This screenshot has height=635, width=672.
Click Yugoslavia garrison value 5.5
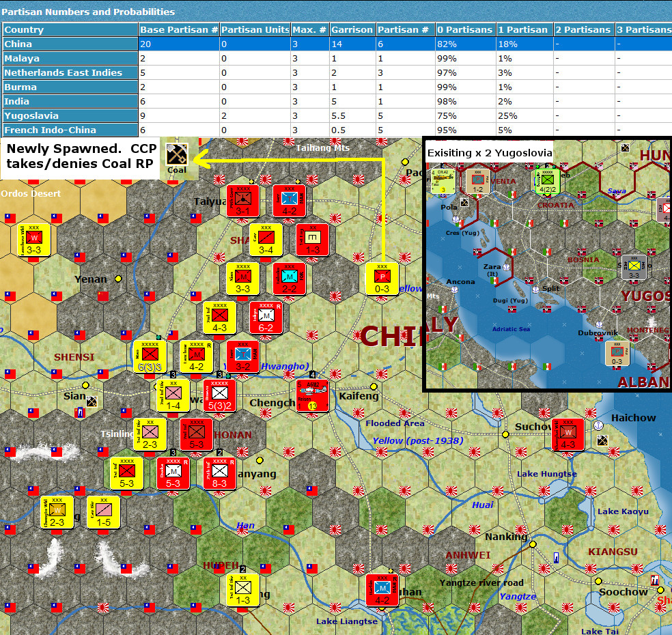[352, 115]
